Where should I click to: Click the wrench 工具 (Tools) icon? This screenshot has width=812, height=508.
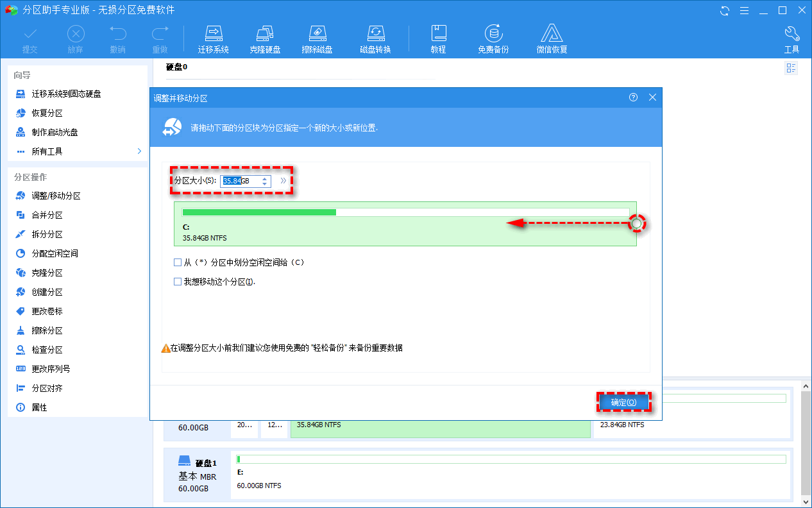tap(792, 37)
